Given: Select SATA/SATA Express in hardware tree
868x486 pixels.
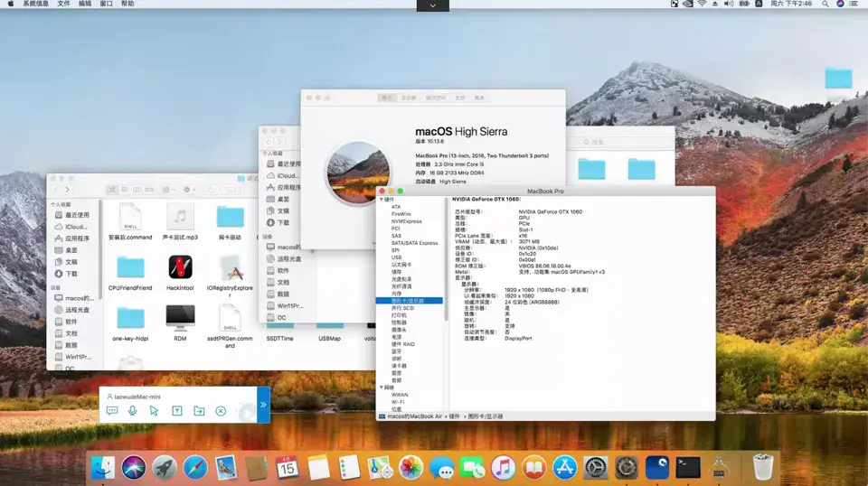Looking at the screenshot, I should click(414, 243).
